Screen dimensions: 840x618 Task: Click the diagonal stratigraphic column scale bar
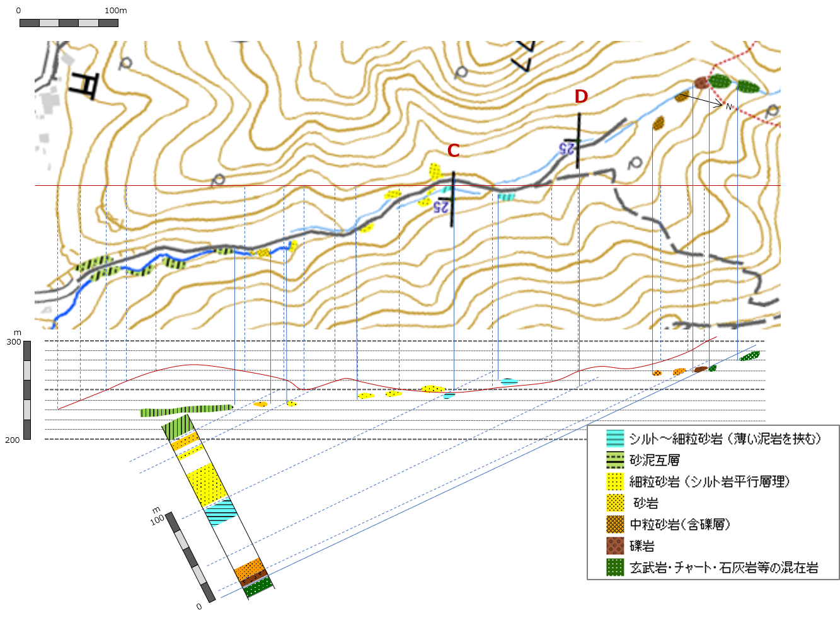pos(191,557)
